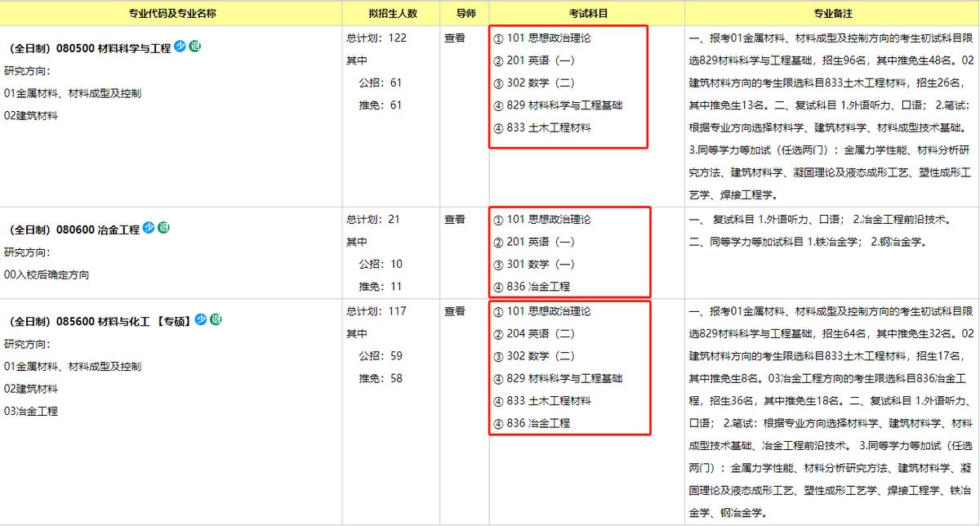Screen dimensions: 980x526
Task: Select program title 080600 冶金工程
Action: click(72, 229)
